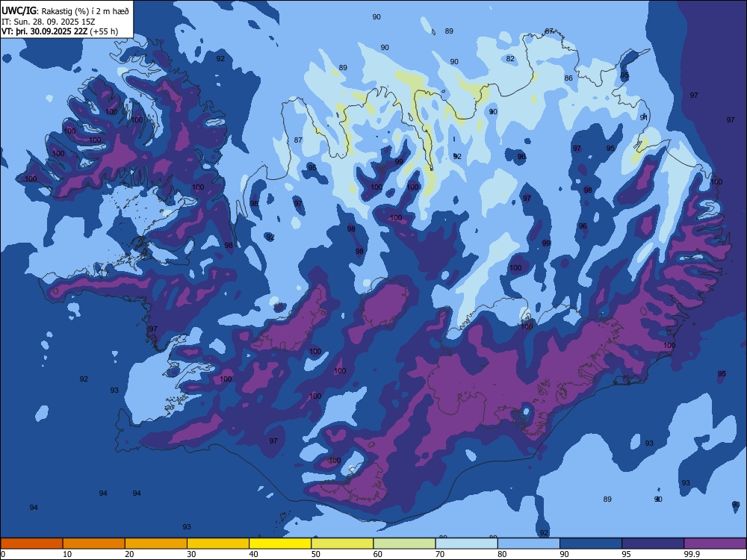The height and width of the screenshot is (560, 747).
Task: Click the legend tick label 70
Action: [x=440, y=554]
